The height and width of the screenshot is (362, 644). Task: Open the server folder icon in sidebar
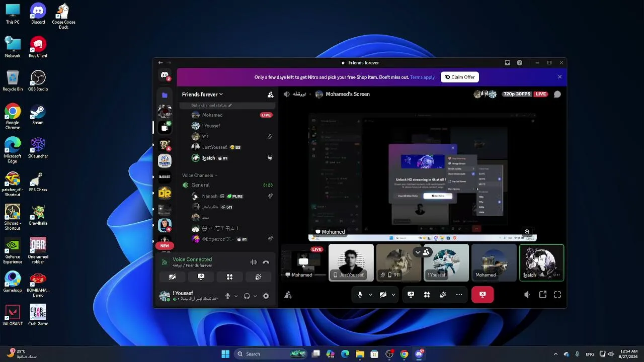click(165, 95)
